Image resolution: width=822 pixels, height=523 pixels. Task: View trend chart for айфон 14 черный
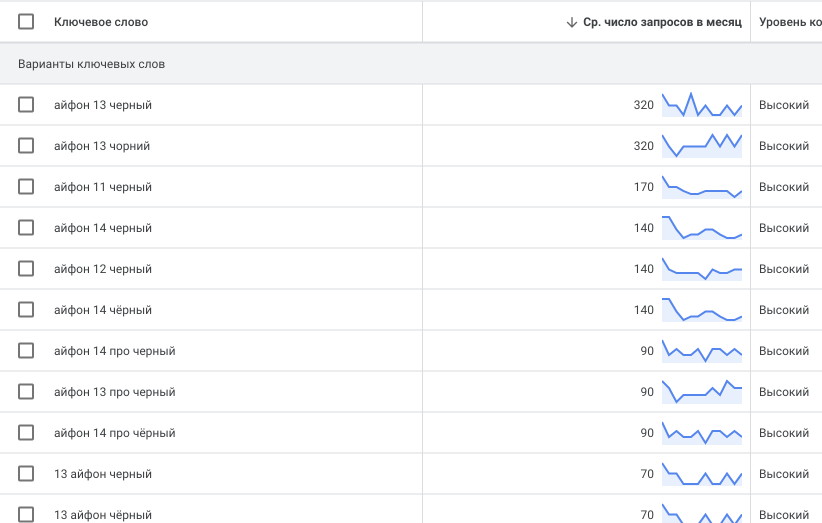[x=702, y=228]
